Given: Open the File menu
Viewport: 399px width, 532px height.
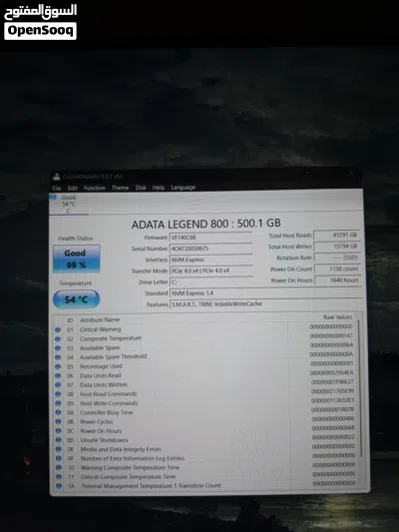Looking at the screenshot, I should [x=57, y=188].
